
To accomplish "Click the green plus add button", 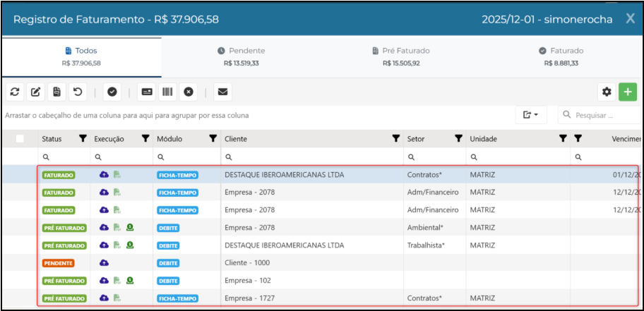I will (628, 92).
